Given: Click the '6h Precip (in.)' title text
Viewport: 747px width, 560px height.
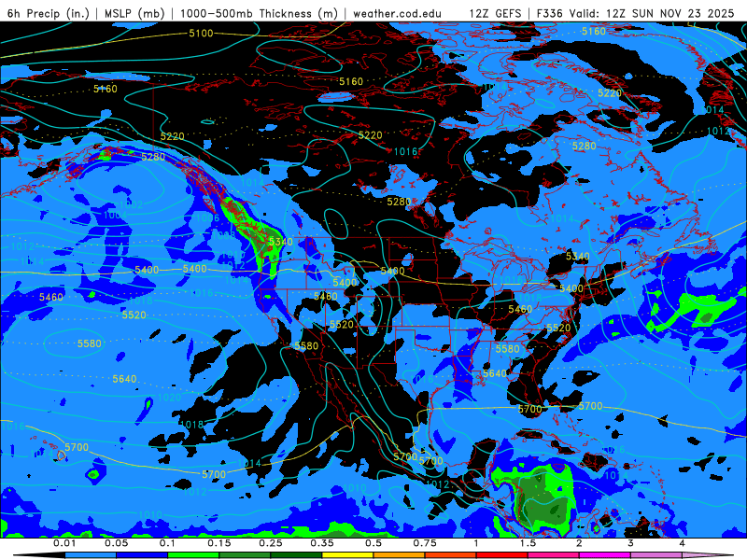Looking at the screenshot, I should tap(49, 13).
